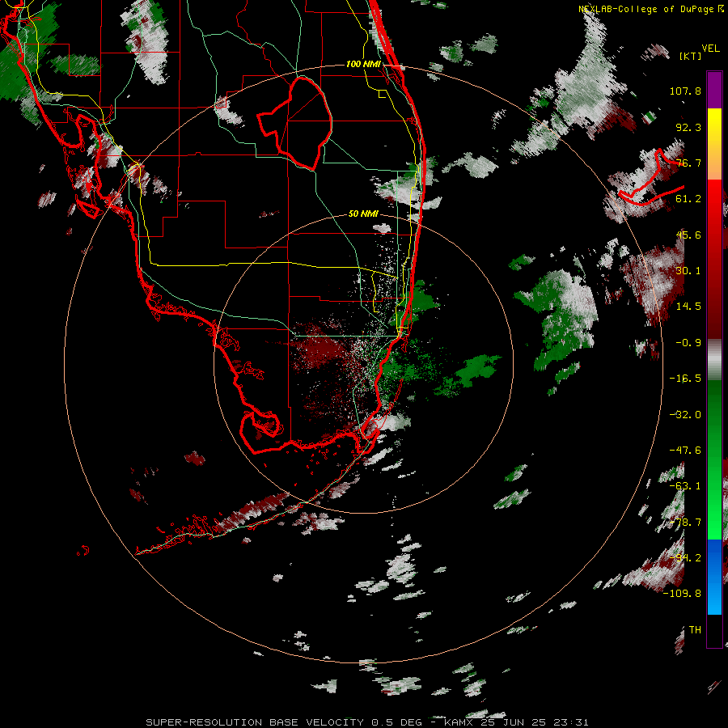Viewport: 728px width, 728px height.
Task: Click the 30.1 scale value
Action: click(x=688, y=271)
